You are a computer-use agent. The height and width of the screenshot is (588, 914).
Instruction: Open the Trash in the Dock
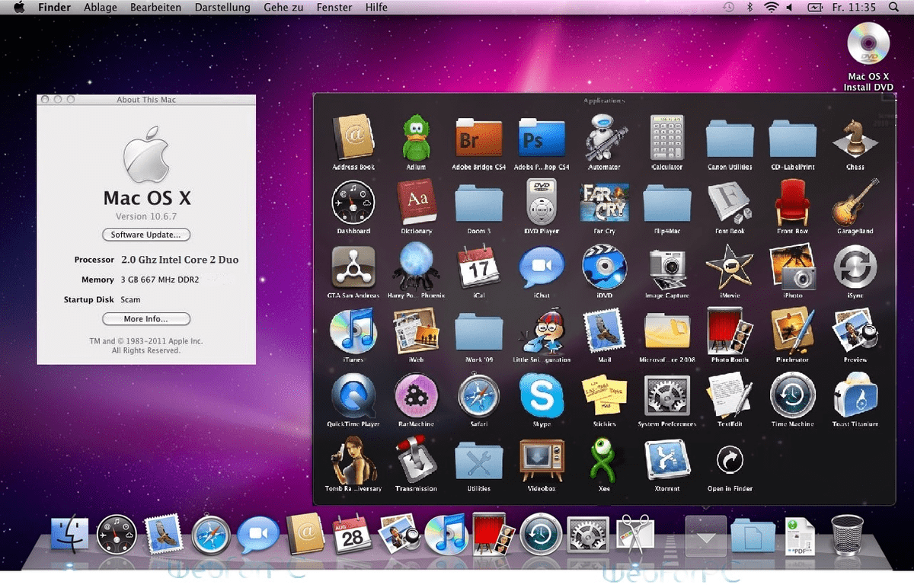(x=847, y=534)
